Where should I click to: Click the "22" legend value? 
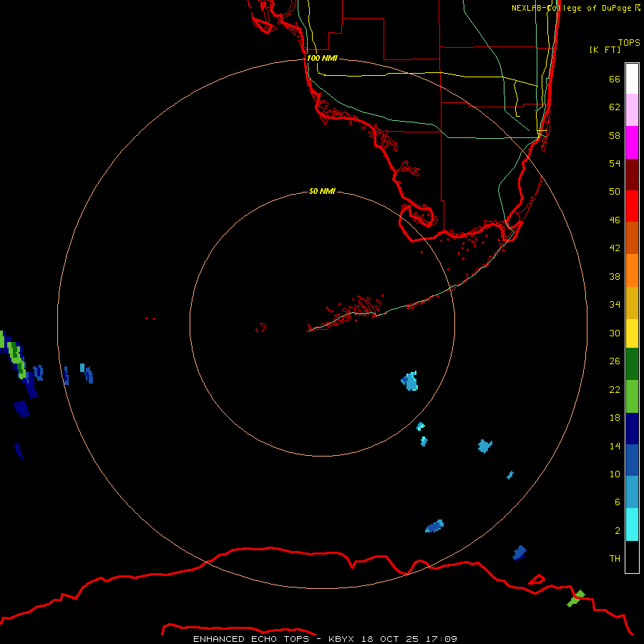(615, 389)
